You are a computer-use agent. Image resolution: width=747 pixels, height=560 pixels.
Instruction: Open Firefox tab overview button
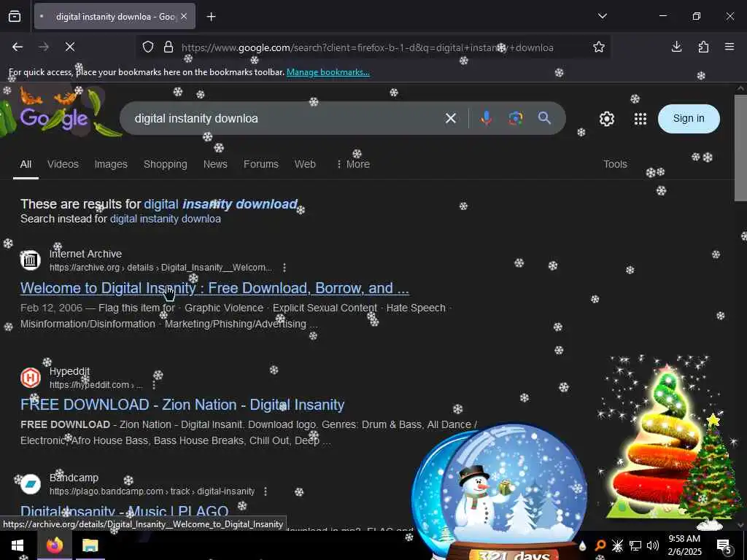click(15, 17)
